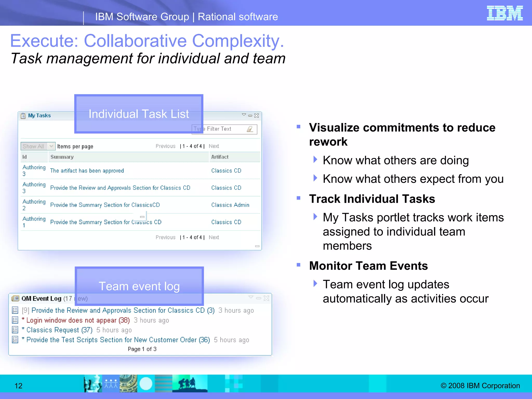Sort by the Summary column header

[x=129, y=157]
